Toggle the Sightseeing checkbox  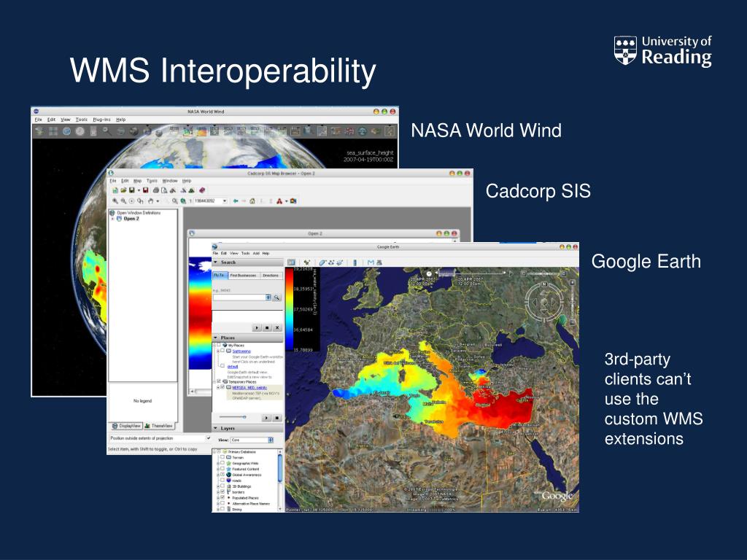(222, 351)
